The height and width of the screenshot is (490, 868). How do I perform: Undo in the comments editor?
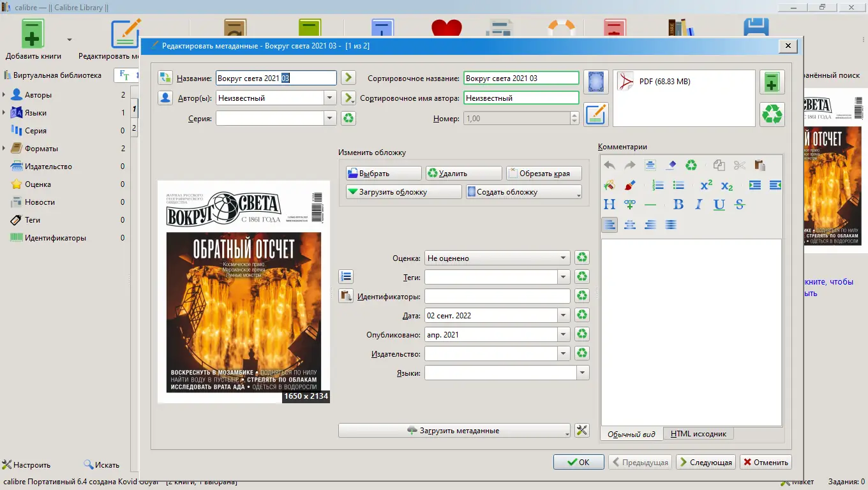[610, 165]
